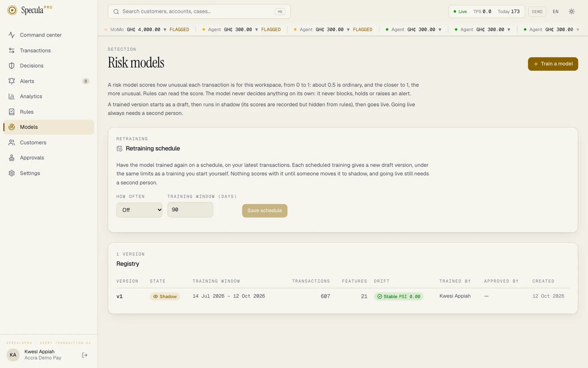Screen dimensions: 588x368
Task: Click the 12 Oct 2026 created date
Action: click(548, 296)
